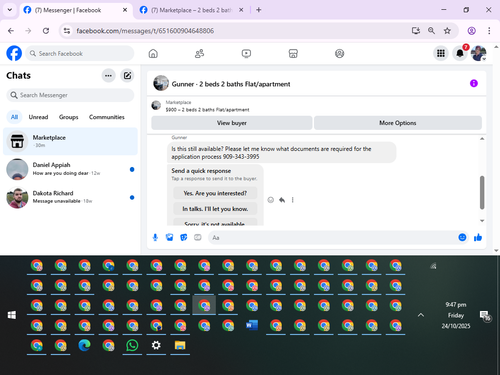Open WhatsApp from taskbar
Viewport: 500px width, 375px height.
[132, 345]
